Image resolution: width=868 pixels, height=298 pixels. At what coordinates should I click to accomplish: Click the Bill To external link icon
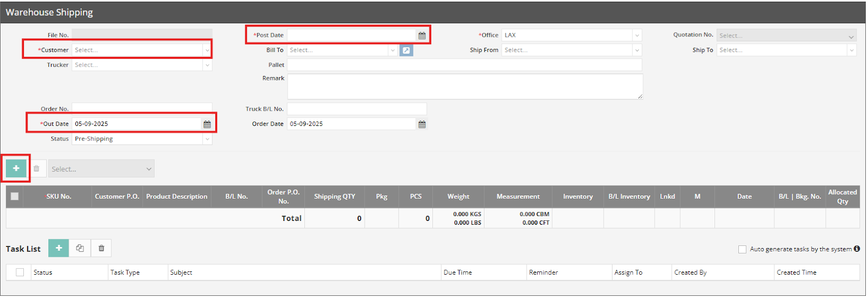tap(406, 50)
